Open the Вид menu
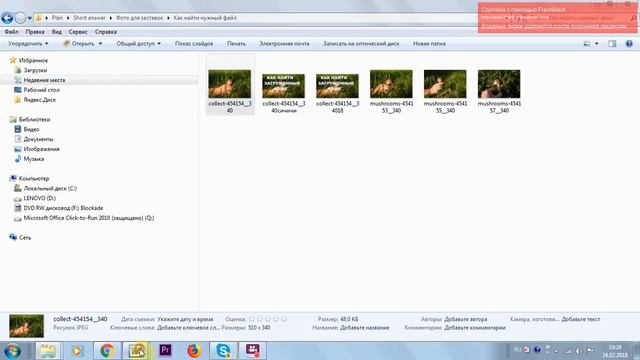Screen dimensions: 640x360 (x=57, y=31)
